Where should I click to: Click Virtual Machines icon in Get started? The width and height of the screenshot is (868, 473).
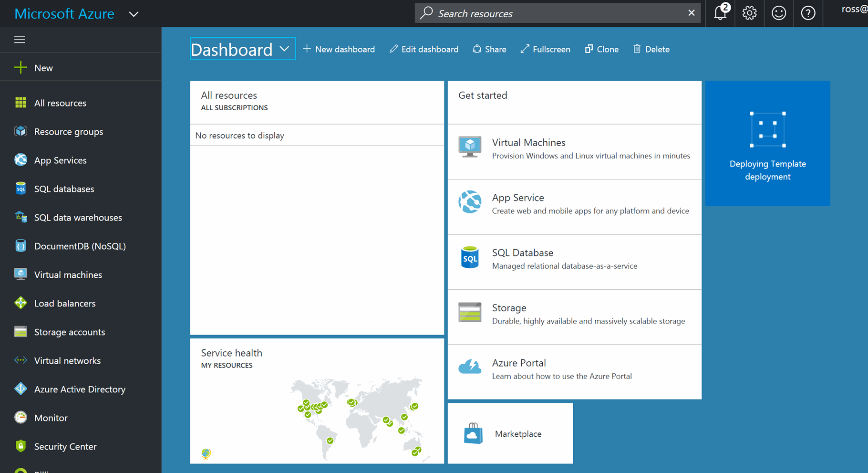[x=470, y=147]
